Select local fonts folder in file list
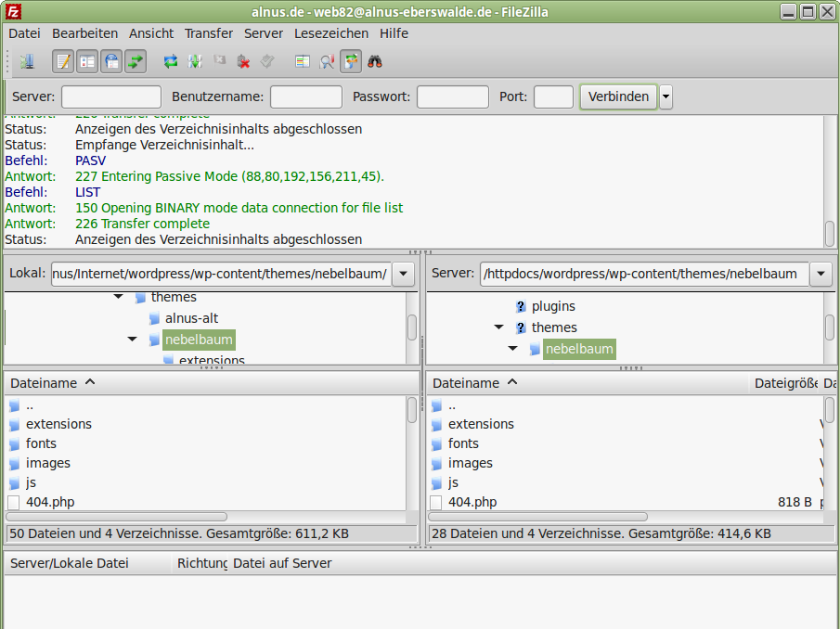 click(41, 443)
